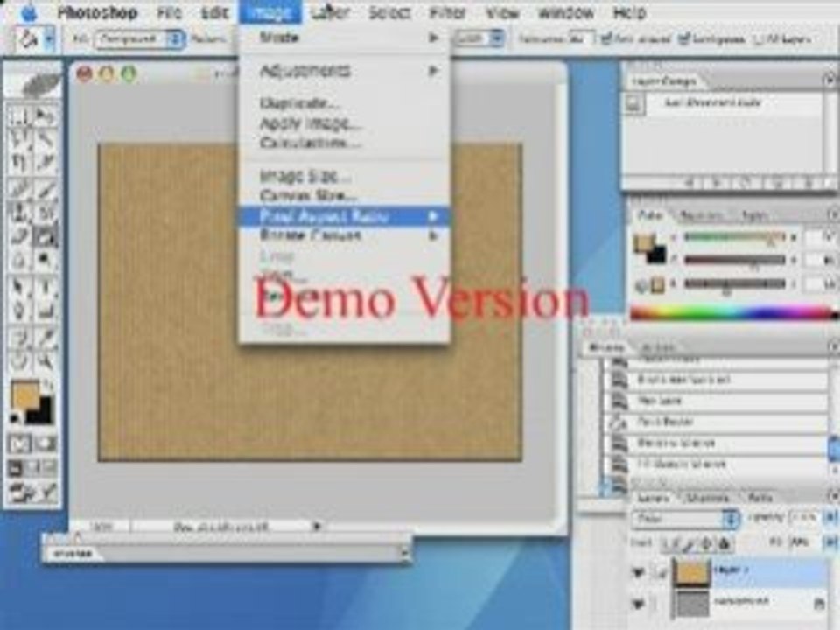Hide Layer 1 with its eye icon
This screenshot has width=840, height=630.
click(x=639, y=572)
